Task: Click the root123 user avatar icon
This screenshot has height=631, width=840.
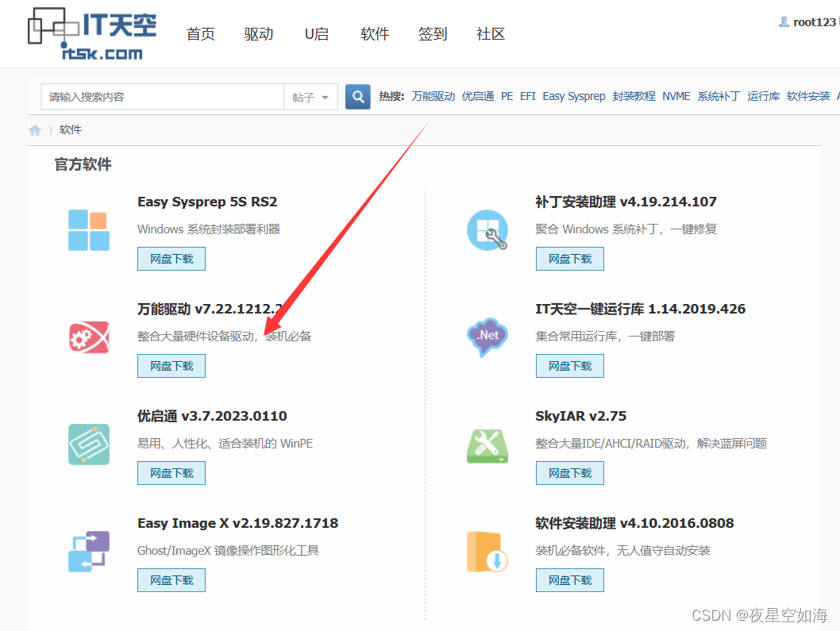Action: pyautogui.click(x=784, y=22)
